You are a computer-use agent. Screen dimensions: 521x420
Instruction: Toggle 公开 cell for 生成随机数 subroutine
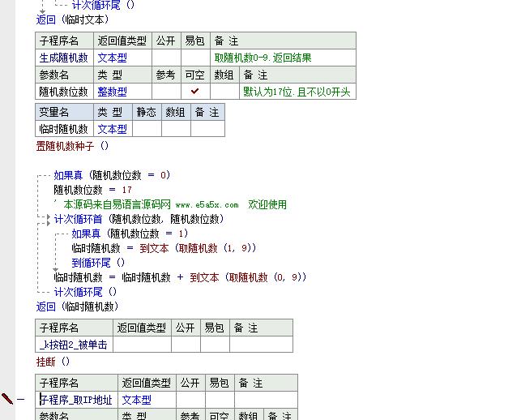pyautogui.click(x=165, y=58)
